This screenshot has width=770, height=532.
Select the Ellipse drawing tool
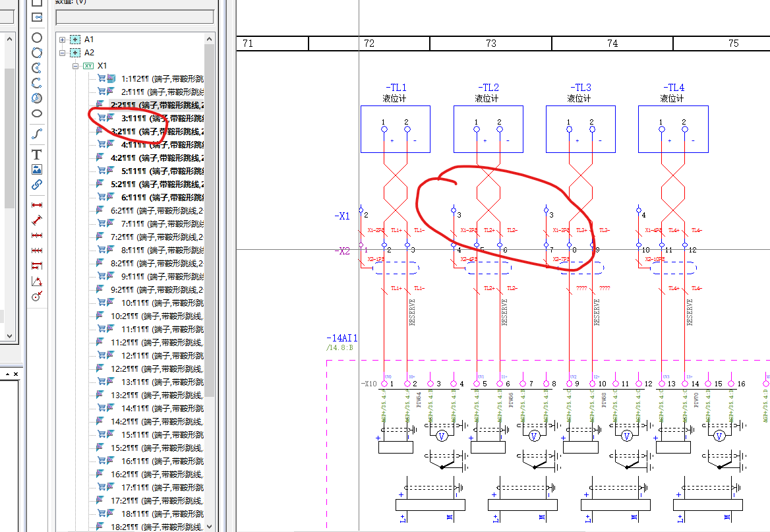[37, 113]
